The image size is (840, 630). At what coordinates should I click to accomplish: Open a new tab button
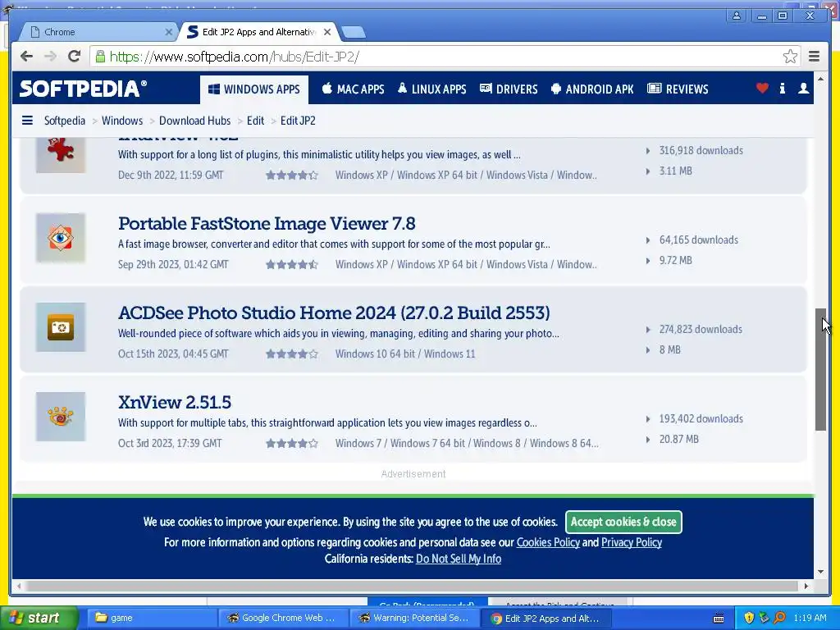pyautogui.click(x=354, y=32)
